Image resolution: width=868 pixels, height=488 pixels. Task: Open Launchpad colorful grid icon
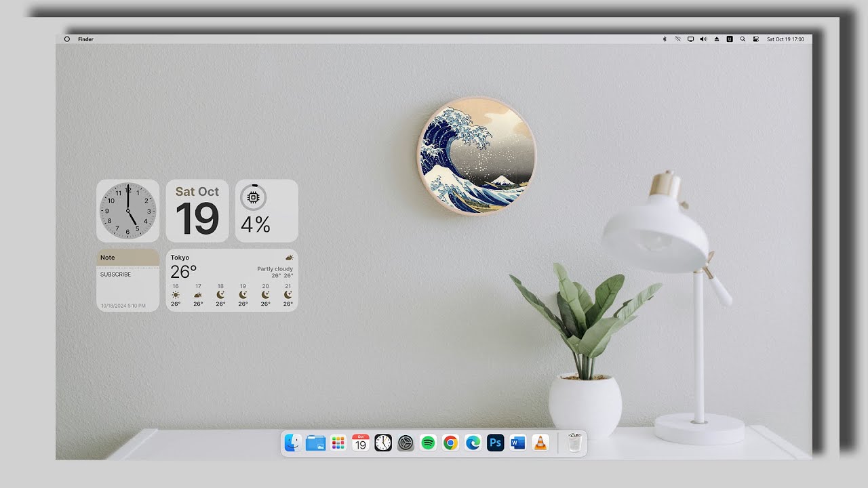pos(338,443)
